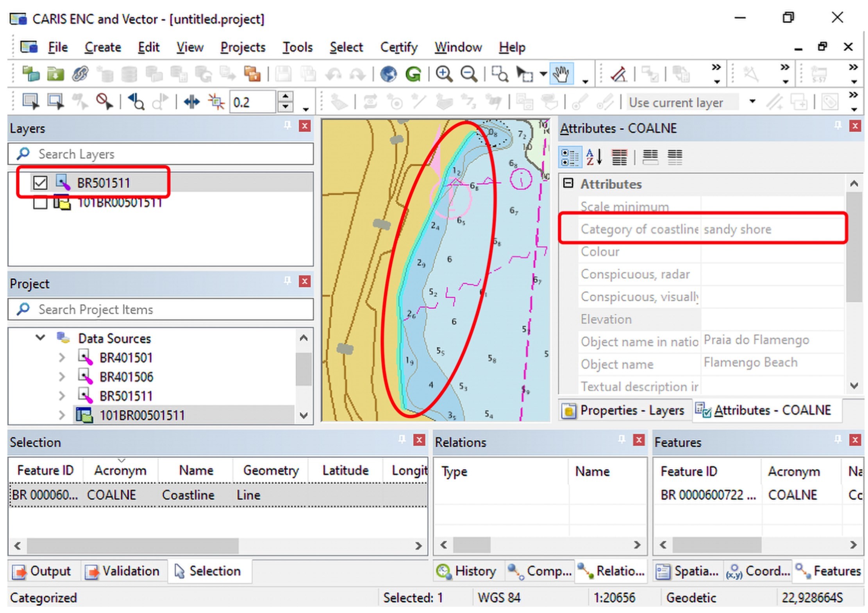Open the Certify menu
The image size is (868, 613).
coord(398,47)
